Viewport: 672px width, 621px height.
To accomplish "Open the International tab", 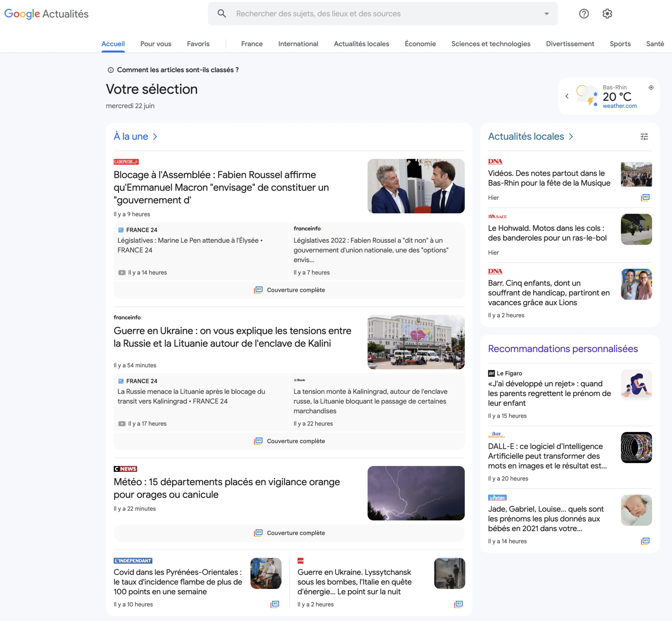I will (x=298, y=44).
